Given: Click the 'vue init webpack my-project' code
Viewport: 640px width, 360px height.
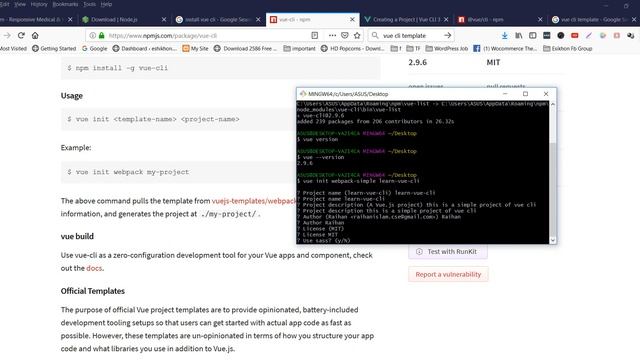Looking at the screenshot, I should (128, 172).
